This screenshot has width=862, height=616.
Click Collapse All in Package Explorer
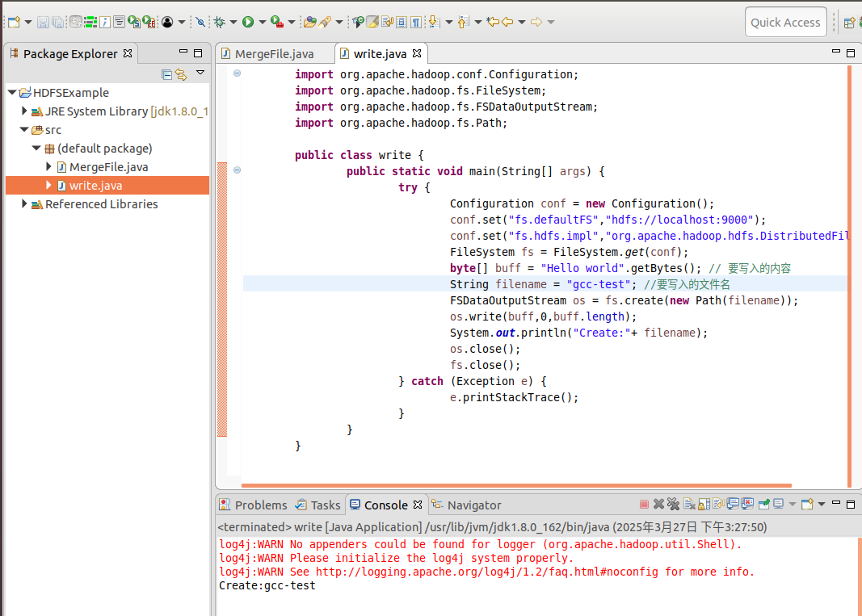[x=166, y=74]
